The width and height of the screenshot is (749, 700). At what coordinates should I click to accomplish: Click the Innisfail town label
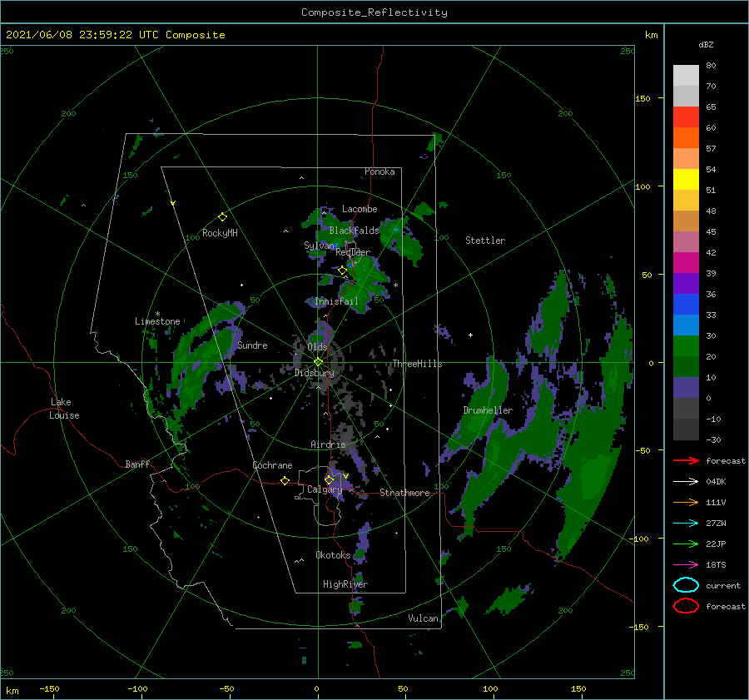(336, 301)
